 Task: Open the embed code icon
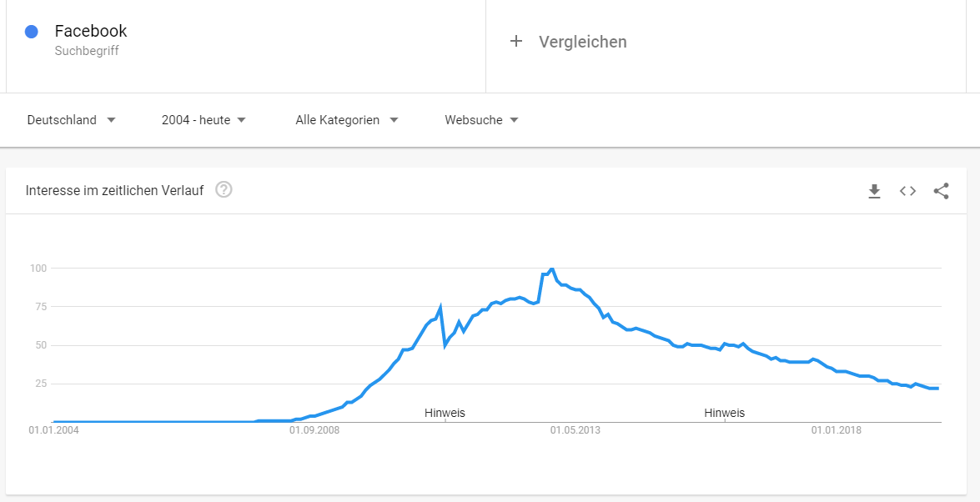907,191
